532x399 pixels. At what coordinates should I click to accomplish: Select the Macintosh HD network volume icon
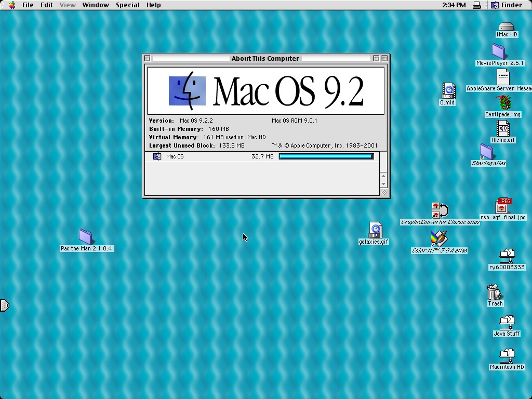(507, 356)
